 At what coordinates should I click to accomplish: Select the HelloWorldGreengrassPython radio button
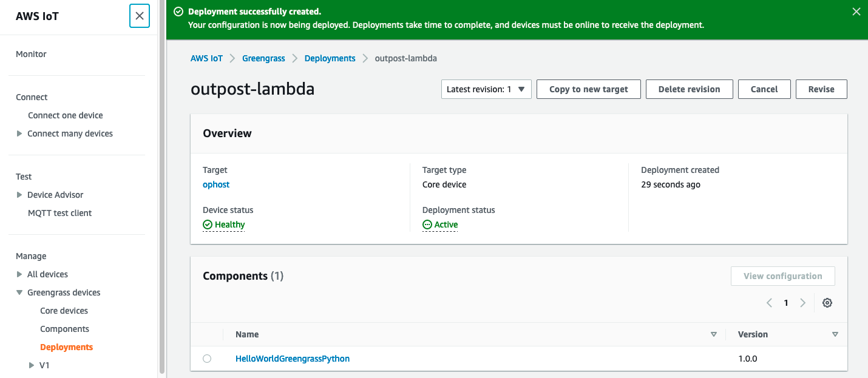tap(207, 359)
